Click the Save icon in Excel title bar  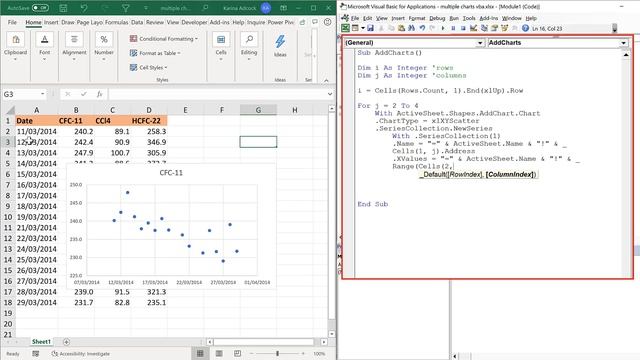[x=63, y=8]
